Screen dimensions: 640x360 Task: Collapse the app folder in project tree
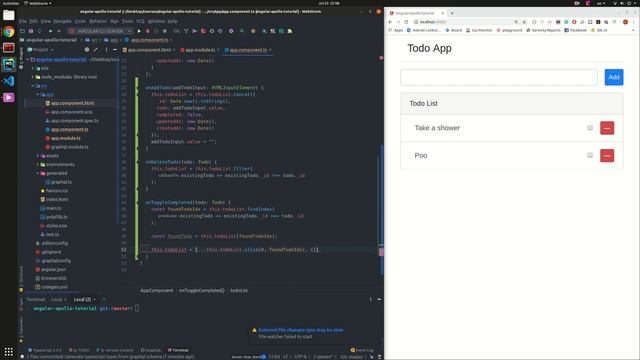coord(38,95)
